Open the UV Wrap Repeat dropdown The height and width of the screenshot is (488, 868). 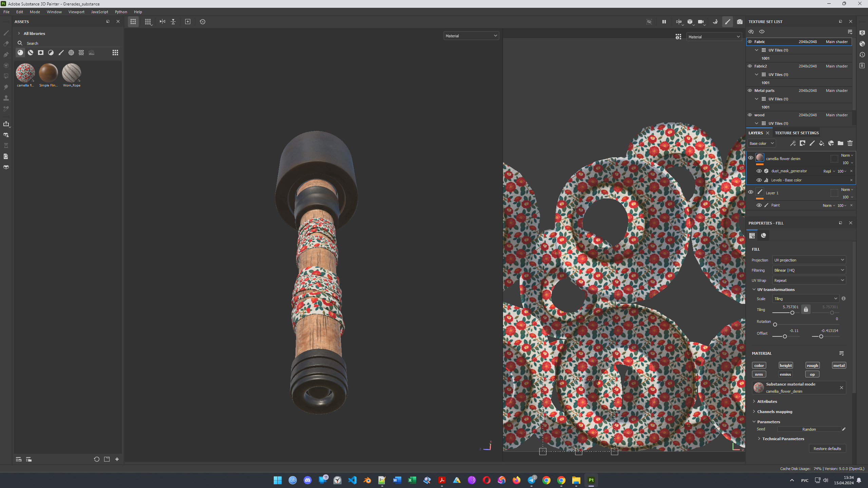pos(809,280)
